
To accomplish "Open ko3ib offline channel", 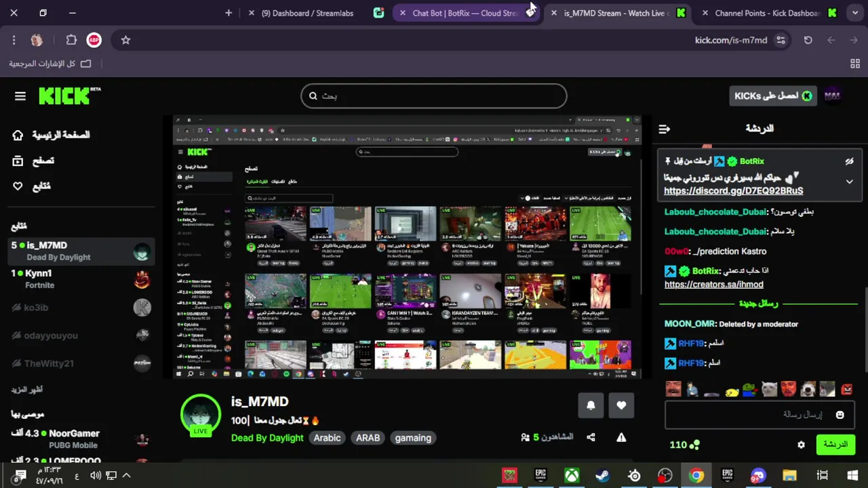I will 81,308.
